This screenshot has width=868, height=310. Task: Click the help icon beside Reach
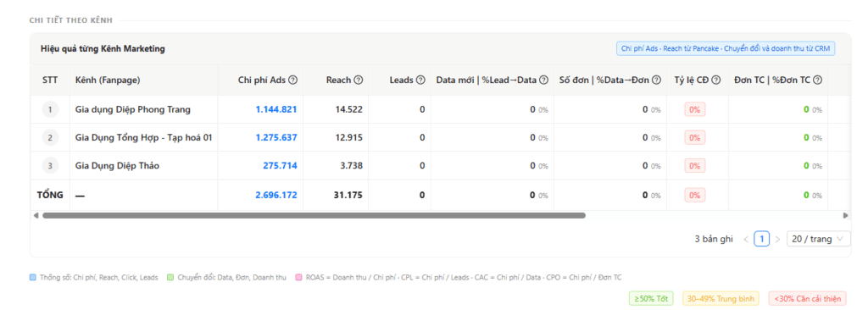(359, 80)
